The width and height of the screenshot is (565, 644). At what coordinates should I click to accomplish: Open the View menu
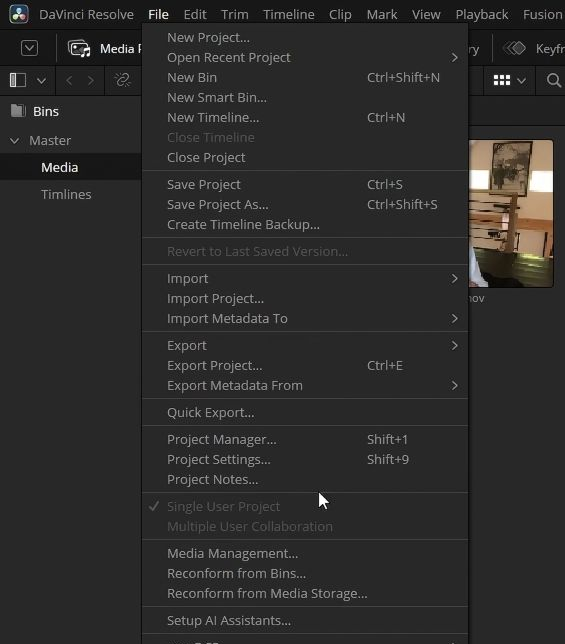426,14
